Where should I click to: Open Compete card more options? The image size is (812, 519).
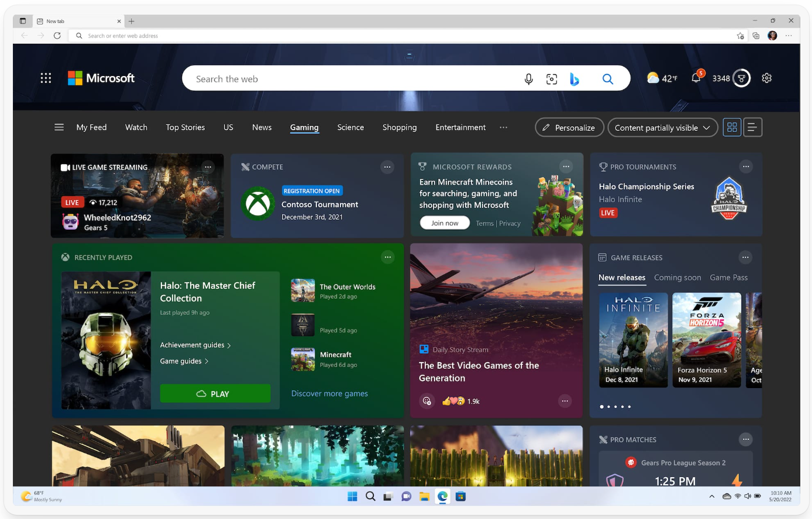click(387, 167)
